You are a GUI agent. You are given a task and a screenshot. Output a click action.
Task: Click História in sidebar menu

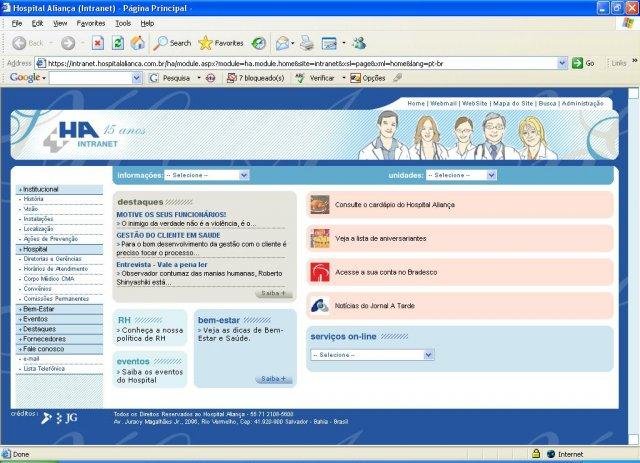coord(33,199)
